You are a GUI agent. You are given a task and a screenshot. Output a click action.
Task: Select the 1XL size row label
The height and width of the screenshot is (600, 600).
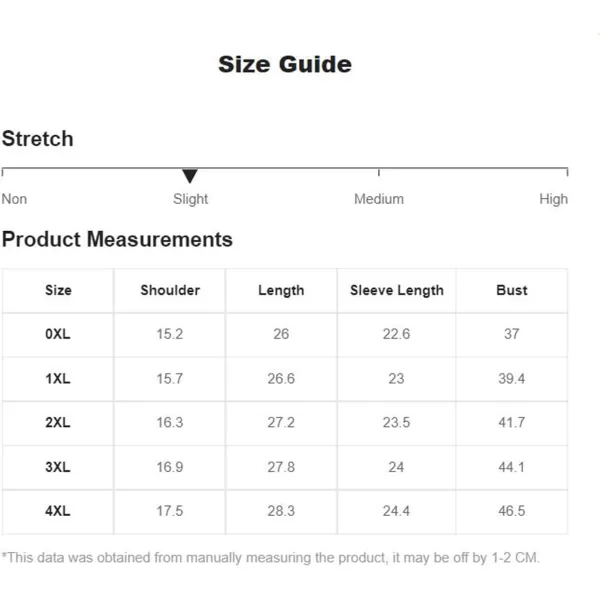58,379
